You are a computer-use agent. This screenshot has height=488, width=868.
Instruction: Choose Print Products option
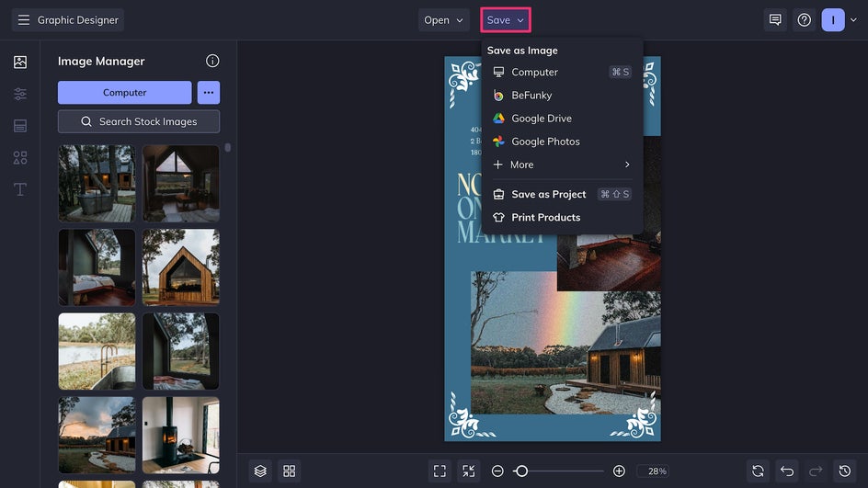point(562,218)
